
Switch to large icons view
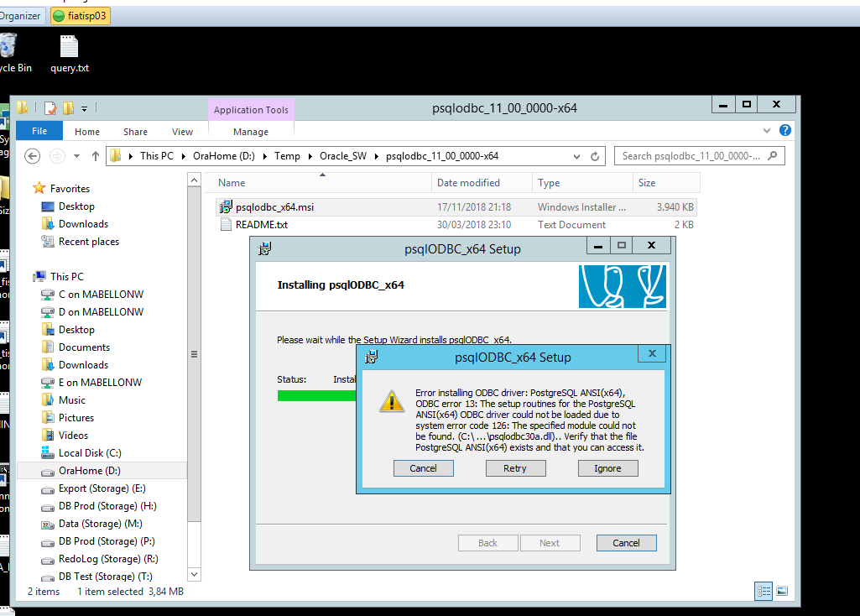tap(782, 591)
